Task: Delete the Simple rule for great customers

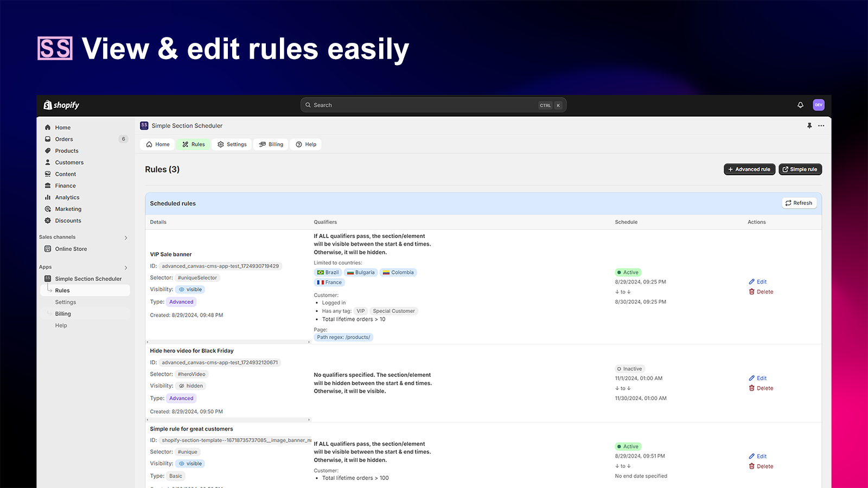Action: 761,466
